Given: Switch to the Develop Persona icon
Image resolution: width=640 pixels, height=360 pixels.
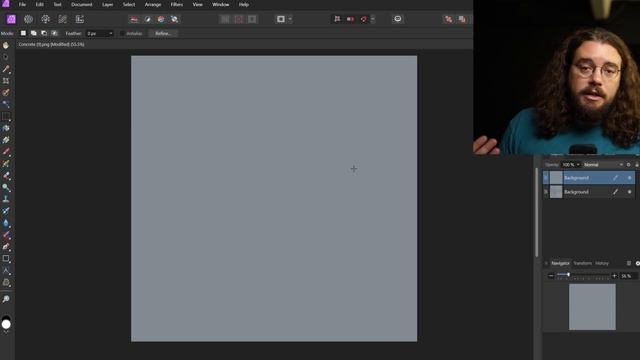Looking at the screenshot, I should (x=45, y=19).
